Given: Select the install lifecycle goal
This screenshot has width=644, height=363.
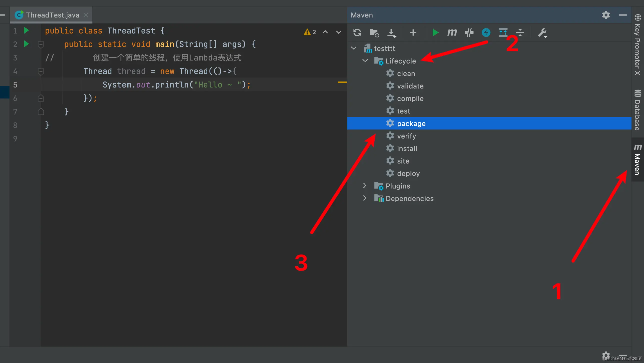Looking at the screenshot, I should pos(407,148).
